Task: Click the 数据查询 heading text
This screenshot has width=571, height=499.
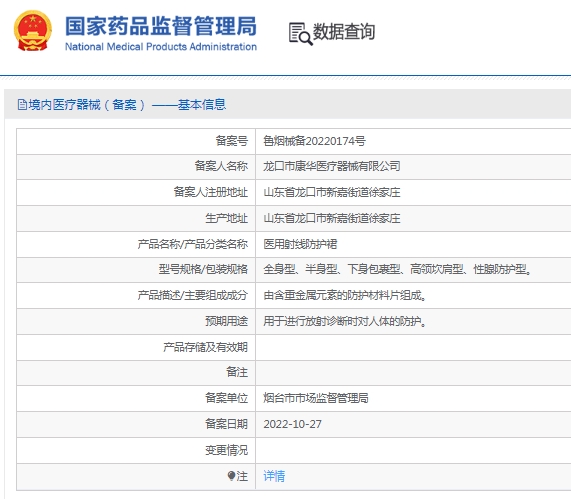Action: point(344,32)
